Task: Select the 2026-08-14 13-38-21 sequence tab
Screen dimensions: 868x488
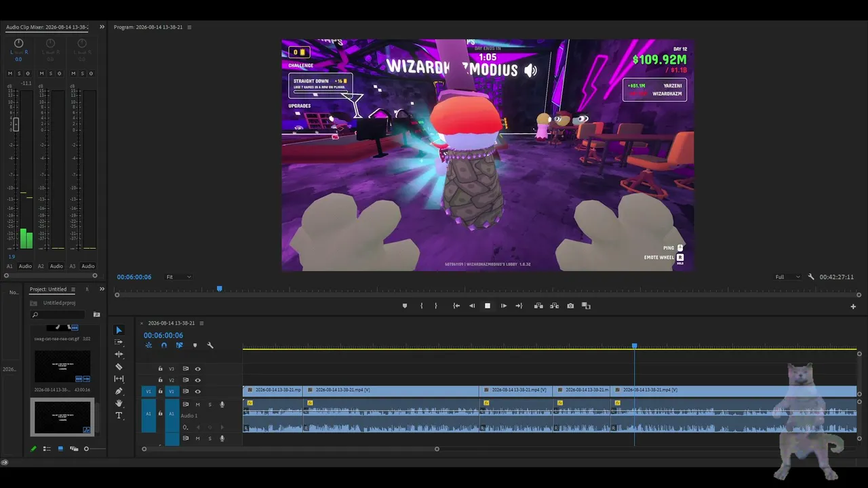Action: tap(172, 323)
